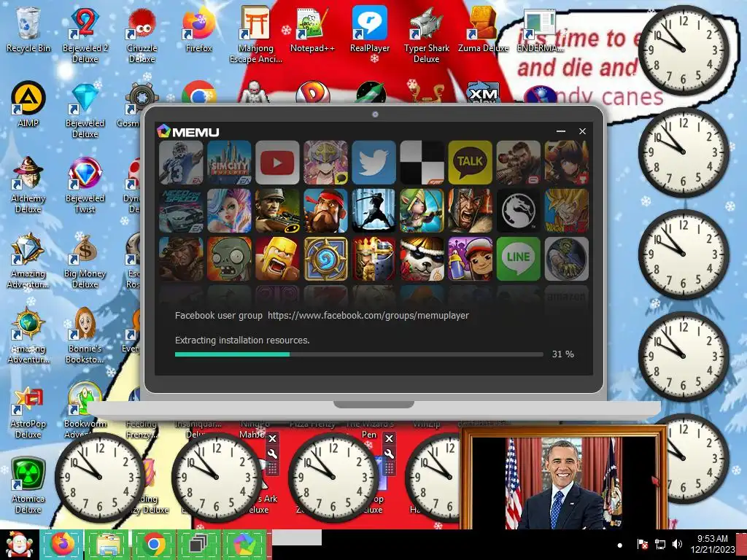Screen dimensions: 747x560
Task: Open Bejeweled Twist shortcut
Action: pos(85,184)
